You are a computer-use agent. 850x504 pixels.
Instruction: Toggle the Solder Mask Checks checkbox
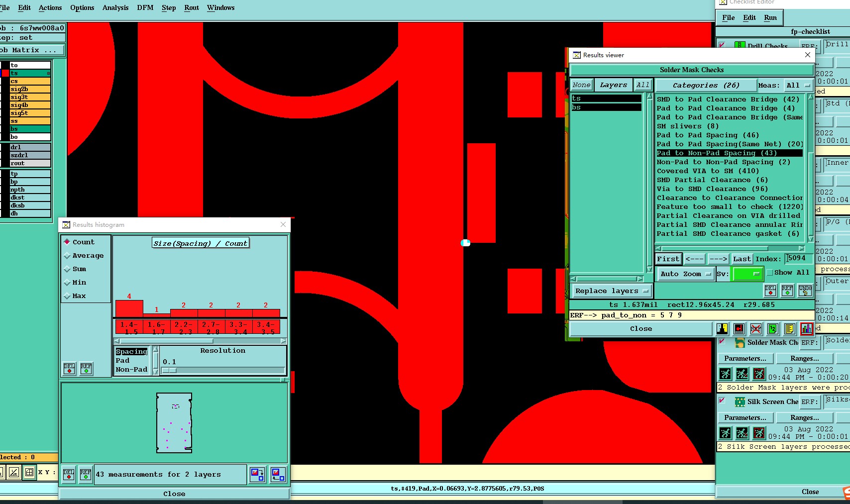[722, 341]
